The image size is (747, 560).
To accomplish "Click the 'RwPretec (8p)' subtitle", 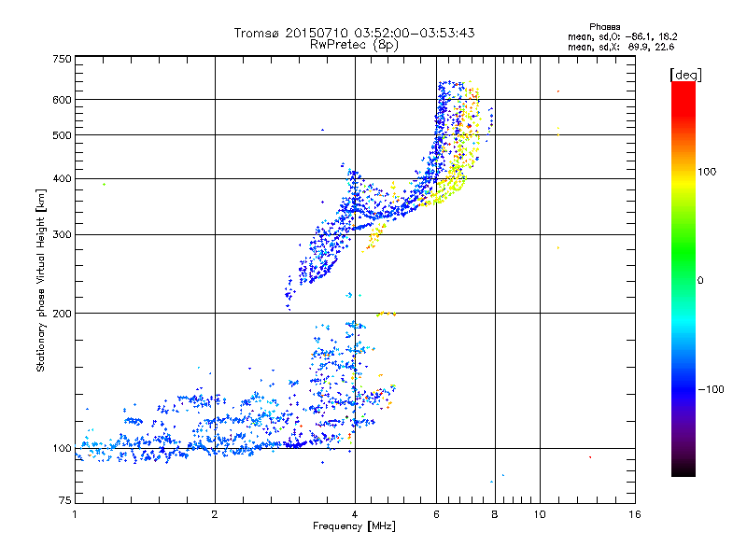I will click(354, 45).
